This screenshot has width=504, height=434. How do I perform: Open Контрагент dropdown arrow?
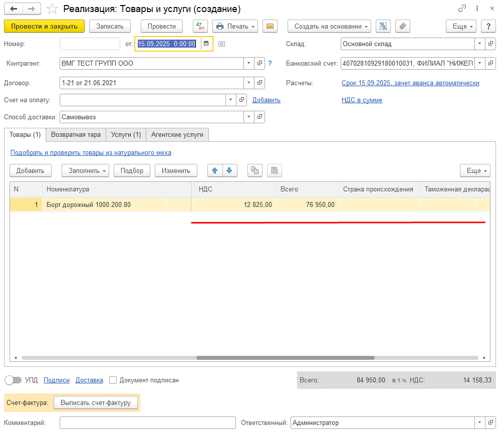248,63
